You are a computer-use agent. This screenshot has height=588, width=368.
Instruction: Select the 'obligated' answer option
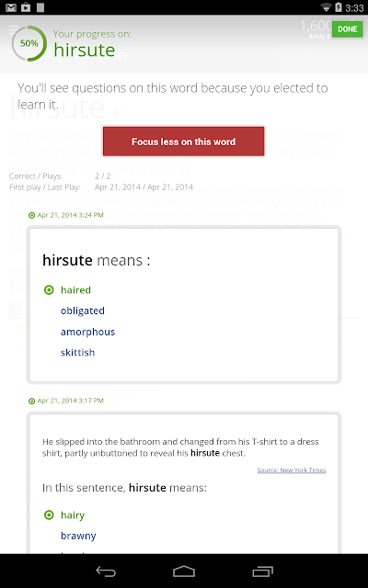tap(83, 311)
